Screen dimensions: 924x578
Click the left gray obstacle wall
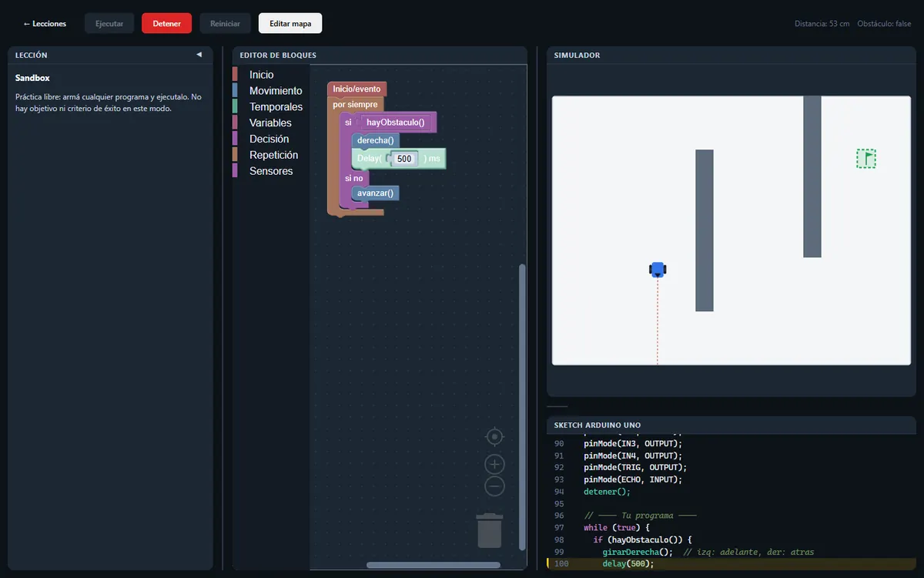[x=705, y=230]
